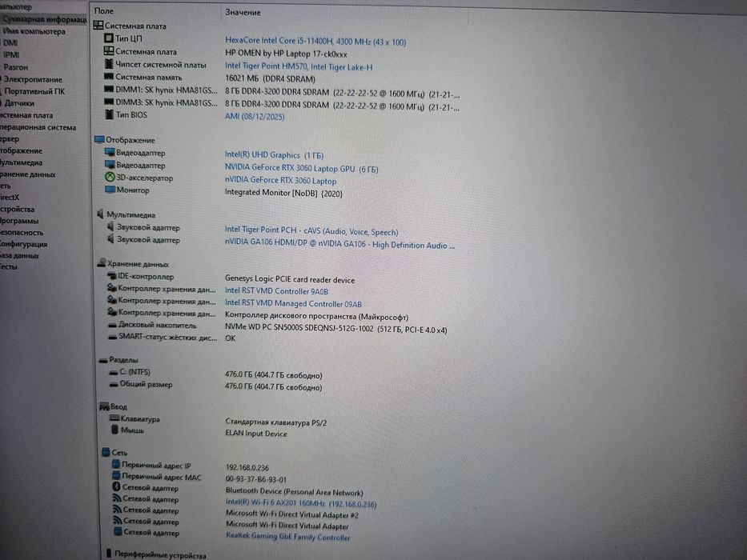Click the CPU type icon
Viewport: 747px width, 560px height.
tap(109, 38)
